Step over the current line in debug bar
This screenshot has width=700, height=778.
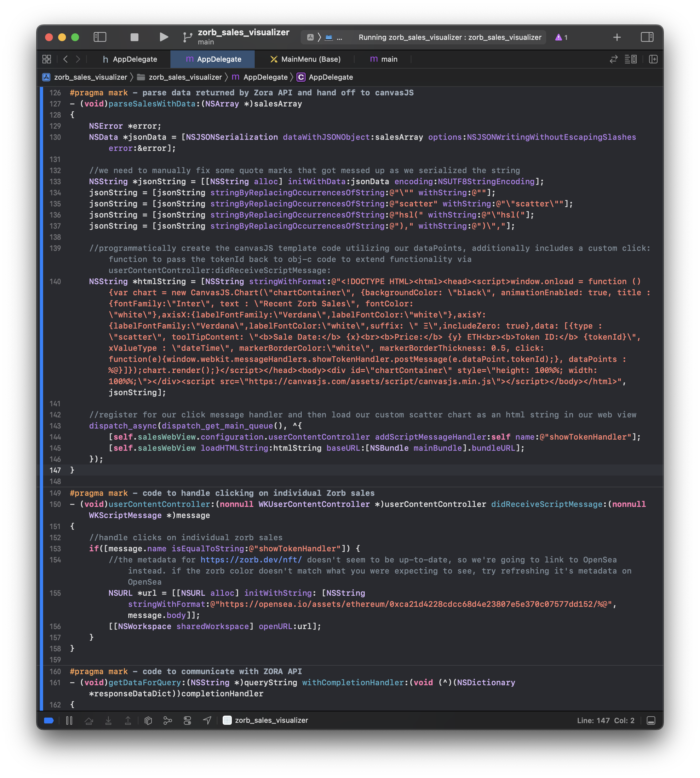pos(89,720)
